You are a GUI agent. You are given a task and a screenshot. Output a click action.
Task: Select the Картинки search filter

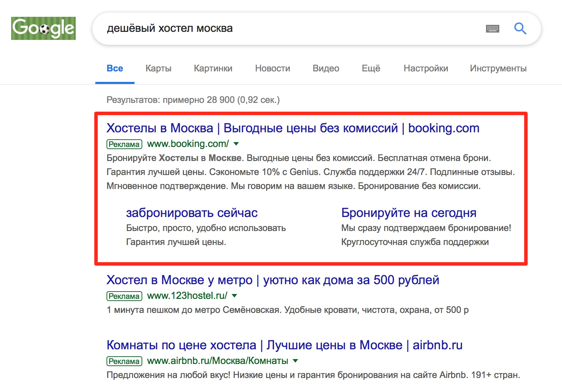coord(213,68)
